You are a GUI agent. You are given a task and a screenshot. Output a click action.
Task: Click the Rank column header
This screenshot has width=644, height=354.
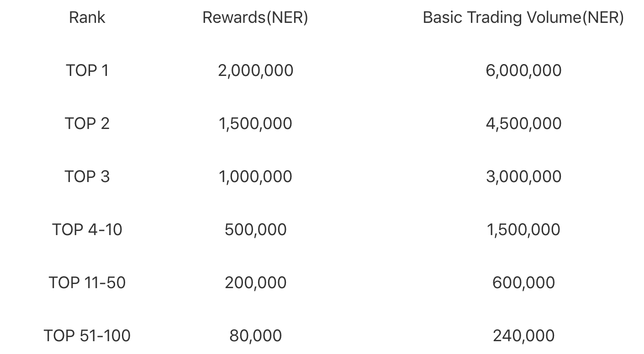click(87, 17)
